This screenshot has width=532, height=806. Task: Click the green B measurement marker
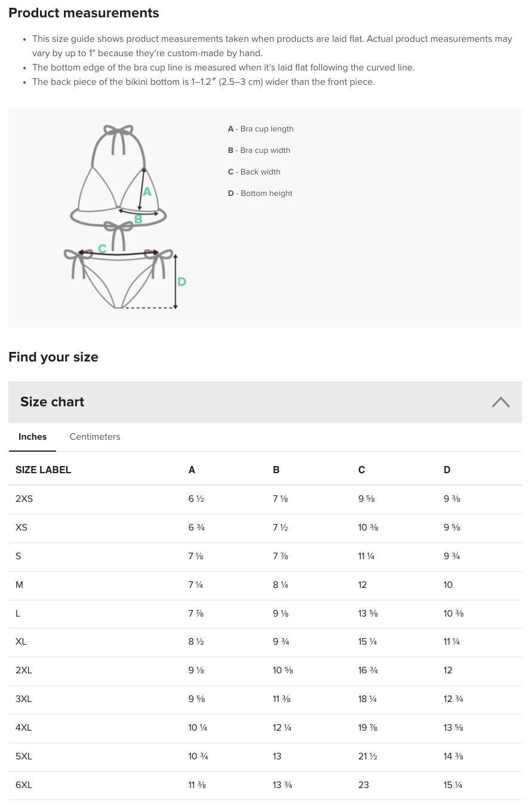(x=138, y=219)
